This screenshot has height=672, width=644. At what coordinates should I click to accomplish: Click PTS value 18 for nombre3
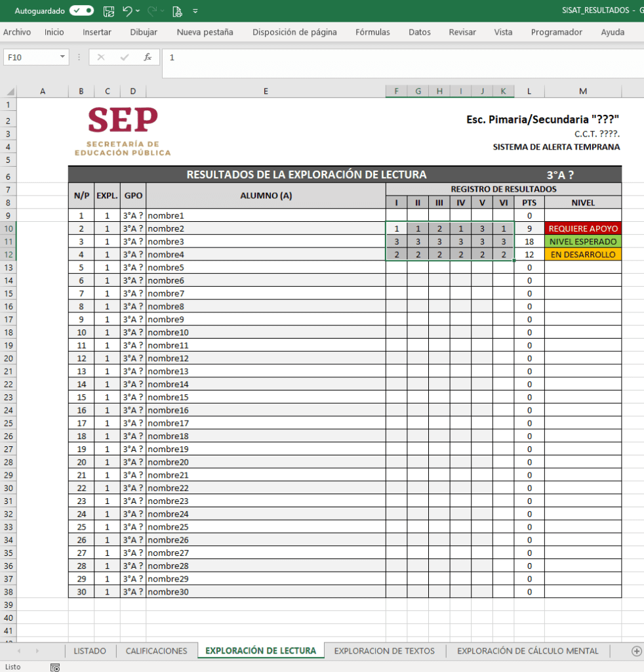[x=529, y=241]
